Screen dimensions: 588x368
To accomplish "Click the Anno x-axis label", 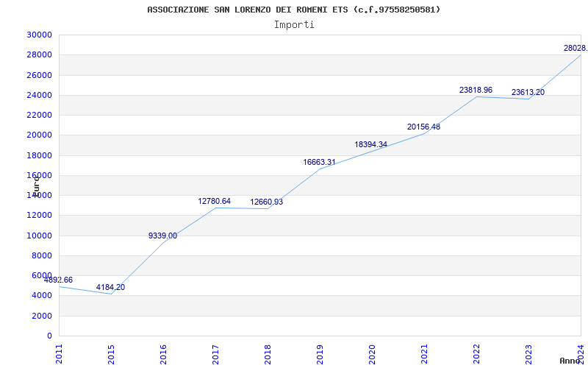I will (570, 361).
